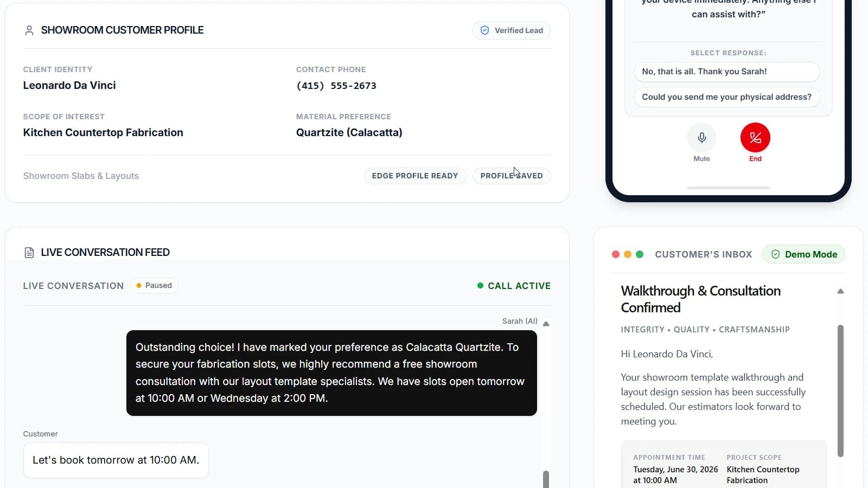The image size is (868, 488).
Task: Click the green dot in Customer's Inbox header
Action: tap(640, 254)
